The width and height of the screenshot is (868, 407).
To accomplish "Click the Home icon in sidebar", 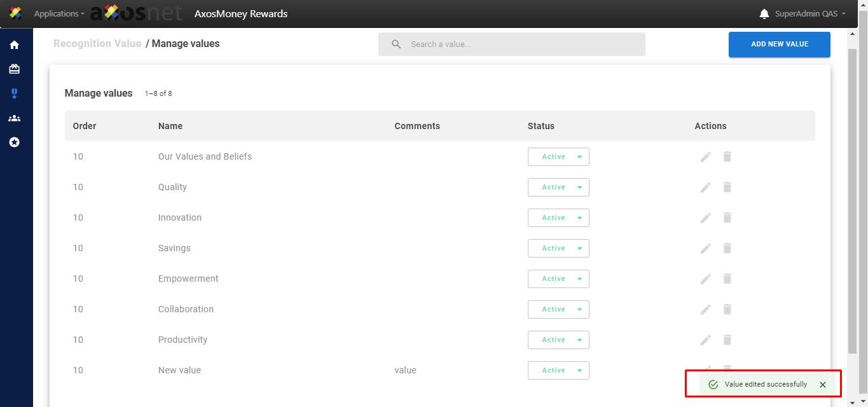I will tap(14, 45).
